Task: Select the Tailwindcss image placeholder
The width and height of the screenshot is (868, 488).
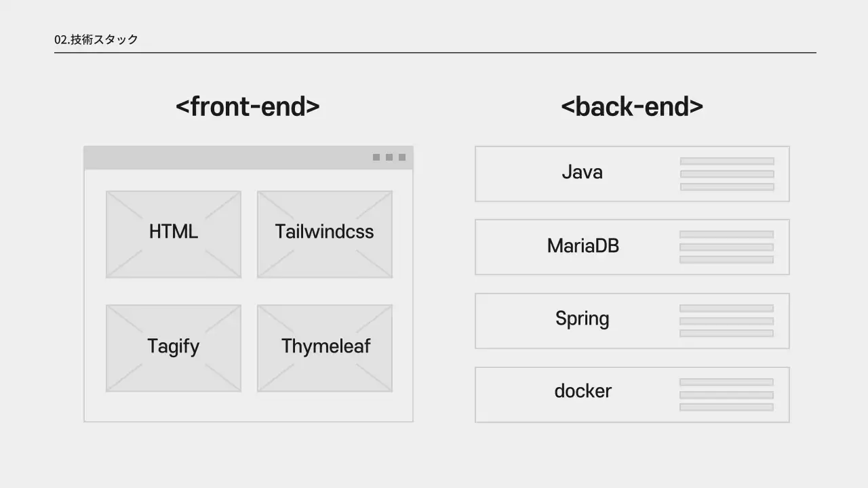Action: coord(324,234)
